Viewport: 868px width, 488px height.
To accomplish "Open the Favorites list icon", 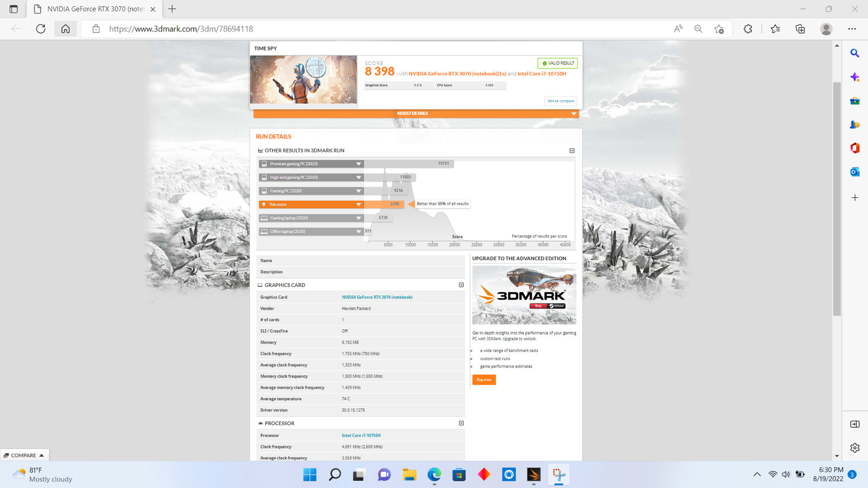I will pos(775,29).
